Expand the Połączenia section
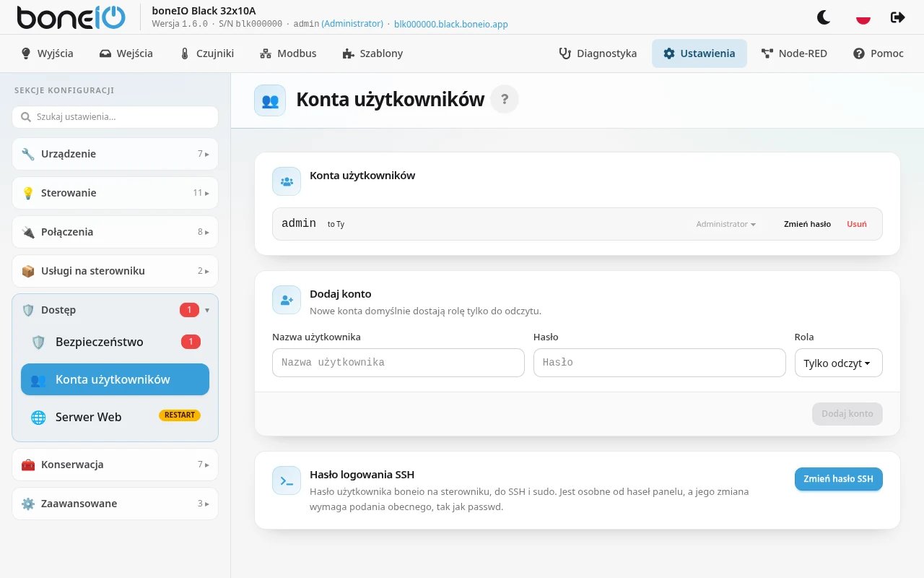Screen dimensions: 924x578 point(115,232)
